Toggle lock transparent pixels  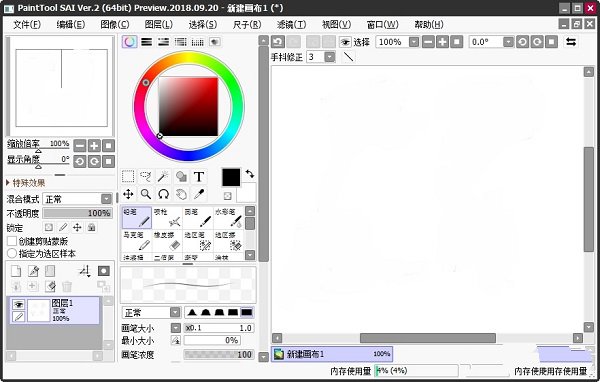pos(49,227)
